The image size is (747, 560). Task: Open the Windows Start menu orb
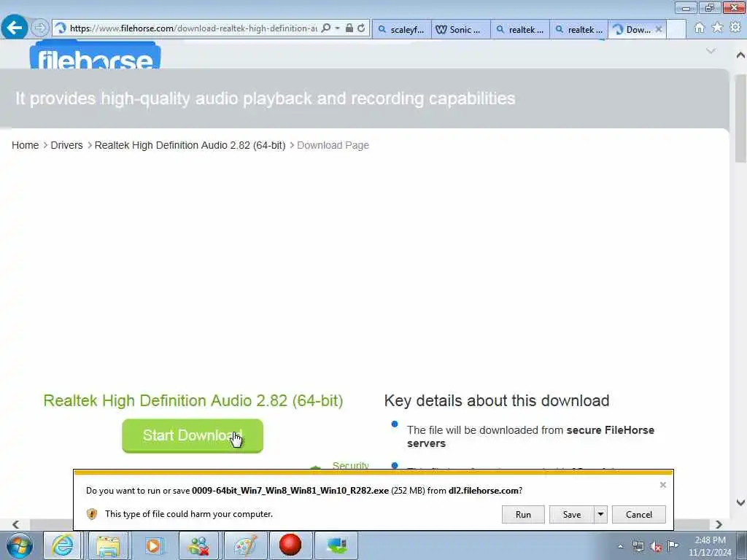[20, 545]
